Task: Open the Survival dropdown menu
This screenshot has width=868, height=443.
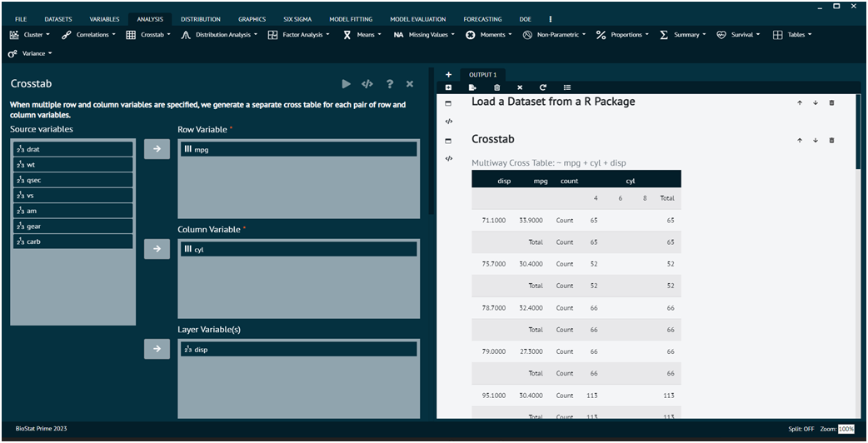Action: [738, 35]
